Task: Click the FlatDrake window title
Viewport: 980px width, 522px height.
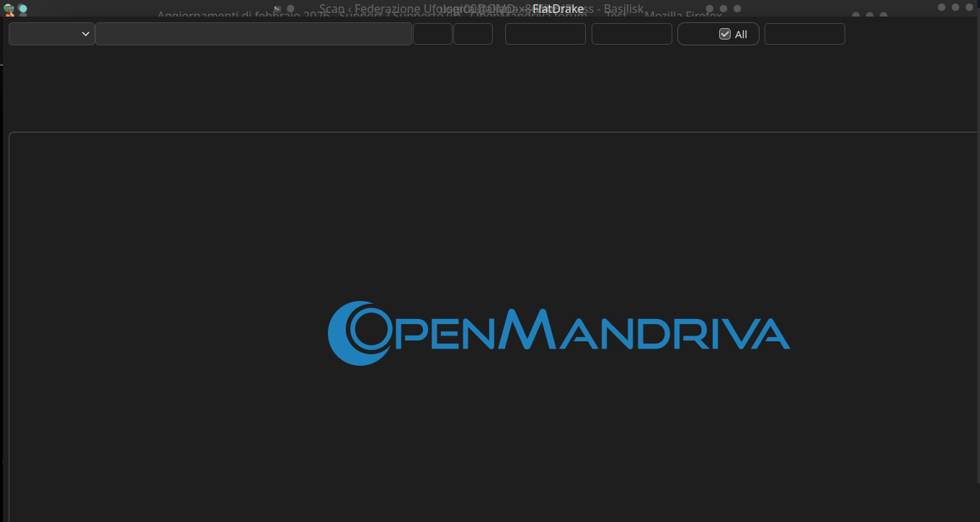Action: pyautogui.click(x=558, y=9)
